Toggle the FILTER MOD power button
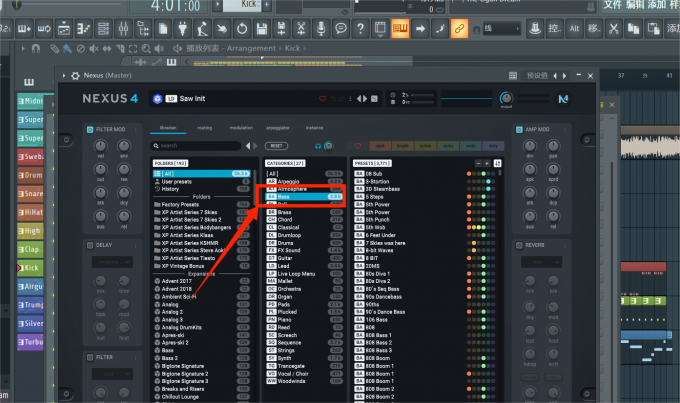 (x=90, y=129)
